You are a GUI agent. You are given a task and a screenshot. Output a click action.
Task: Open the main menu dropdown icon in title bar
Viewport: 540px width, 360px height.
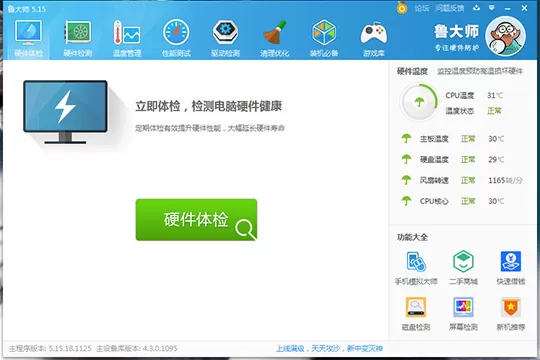coord(491,8)
